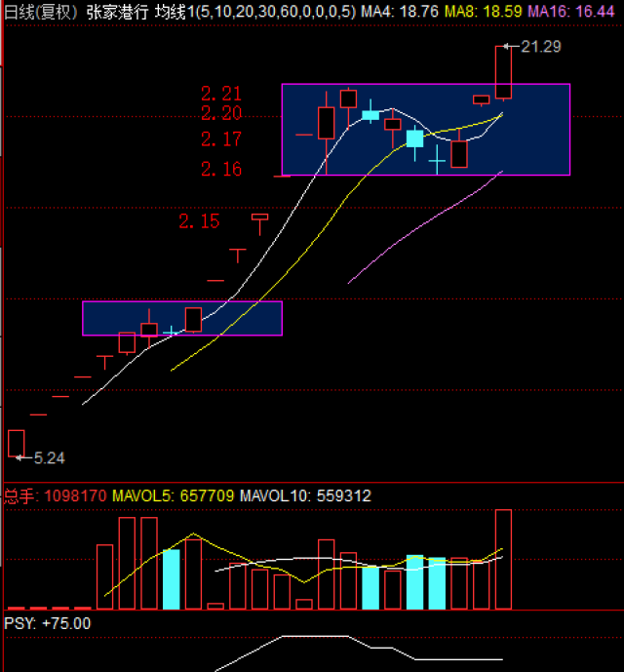Click the 2.20 date annotation
This screenshot has width=624, height=672.
(221, 113)
